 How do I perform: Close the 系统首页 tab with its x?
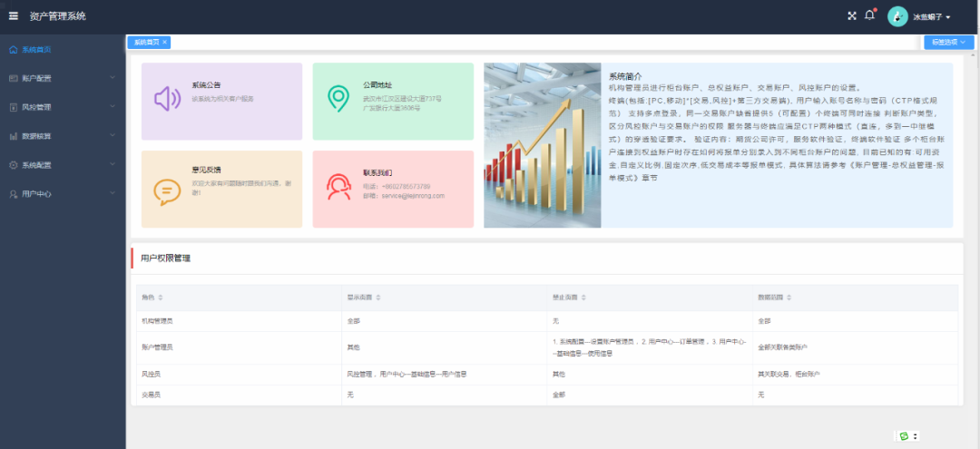click(164, 42)
